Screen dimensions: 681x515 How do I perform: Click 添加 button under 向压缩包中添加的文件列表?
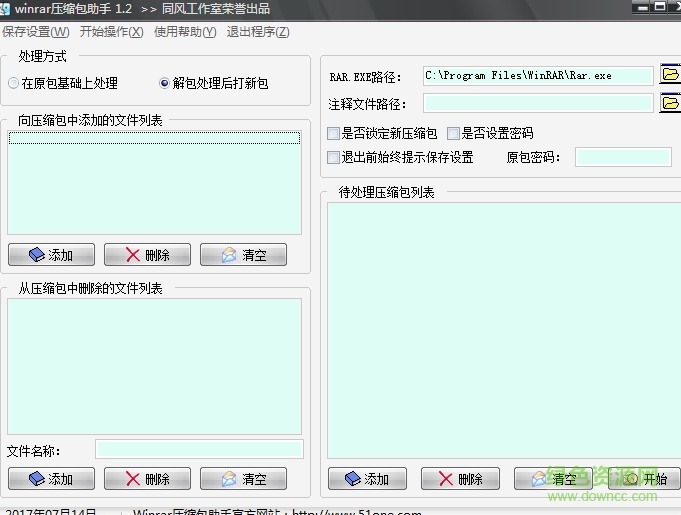(x=51, y=255)
